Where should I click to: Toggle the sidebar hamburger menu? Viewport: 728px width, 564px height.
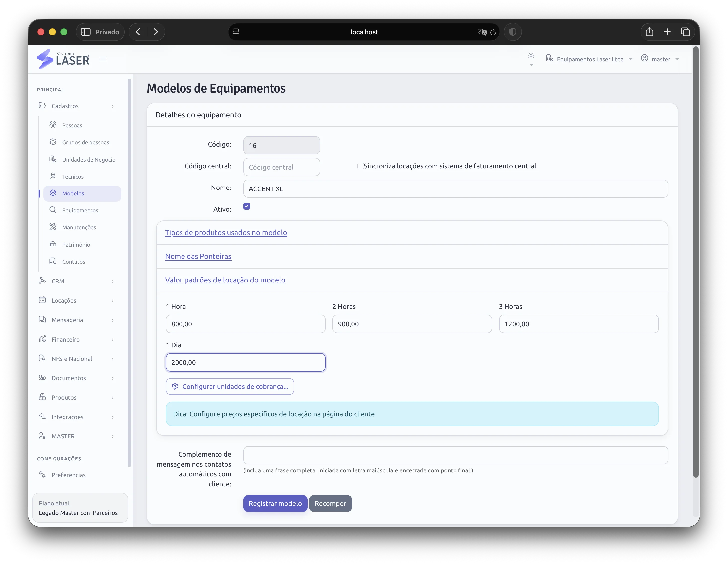click(103, 59)
